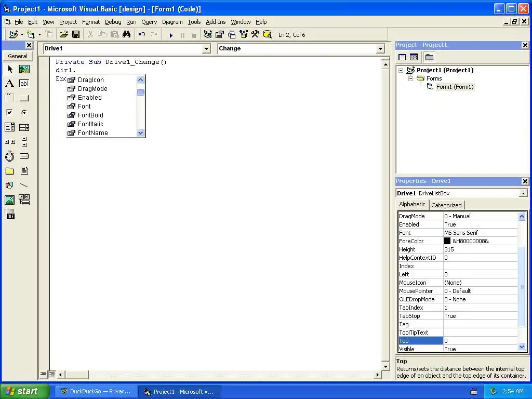Select the PictureBox tool in toolbox
The width and height of the screenshot is (532, 399).
[x=24, y=69]
